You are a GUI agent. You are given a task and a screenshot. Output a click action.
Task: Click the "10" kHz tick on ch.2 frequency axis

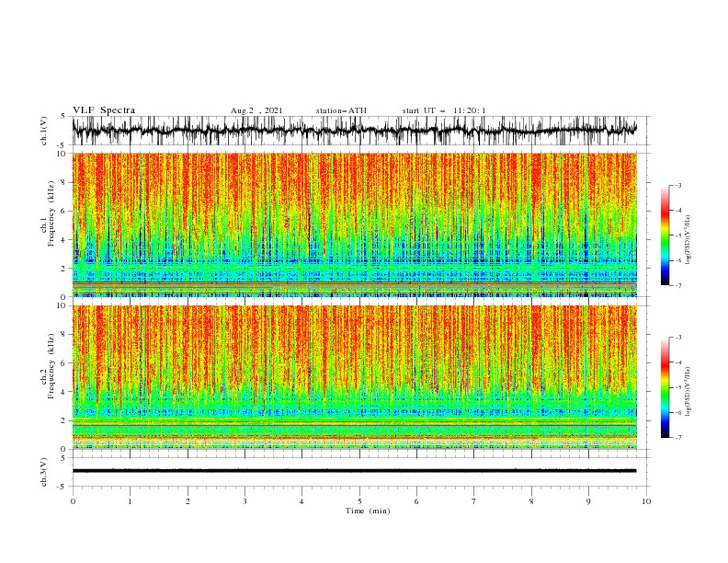click(62, 305)
